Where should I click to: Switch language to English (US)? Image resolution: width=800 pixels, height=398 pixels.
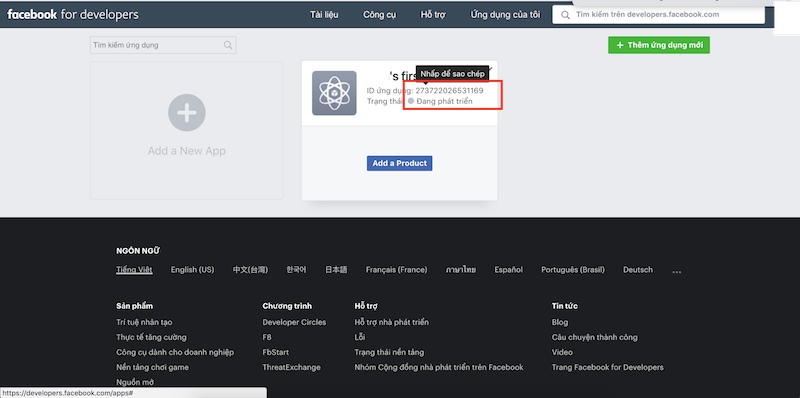click(192, 269)
